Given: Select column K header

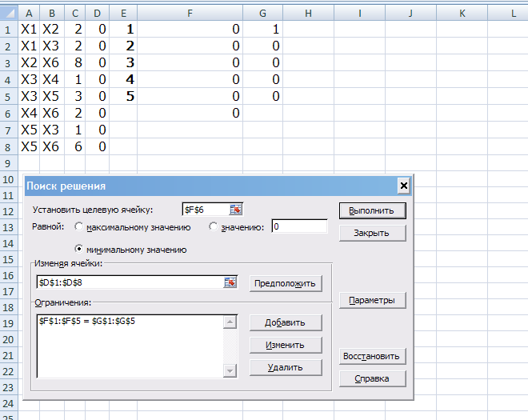Looking at the screenshot, I should [462, 13].
